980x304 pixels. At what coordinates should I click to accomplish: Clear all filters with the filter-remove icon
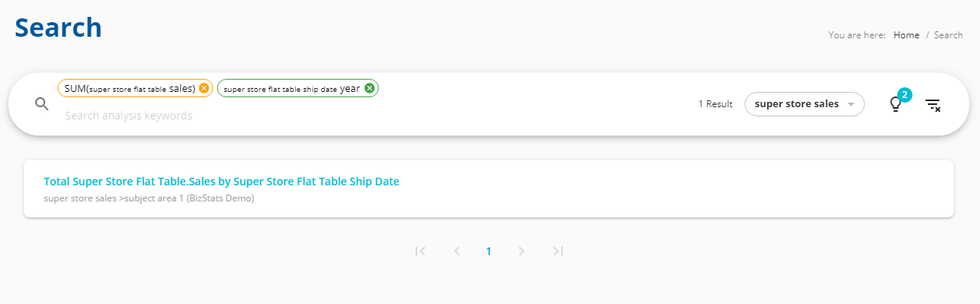tap(932, 105)
